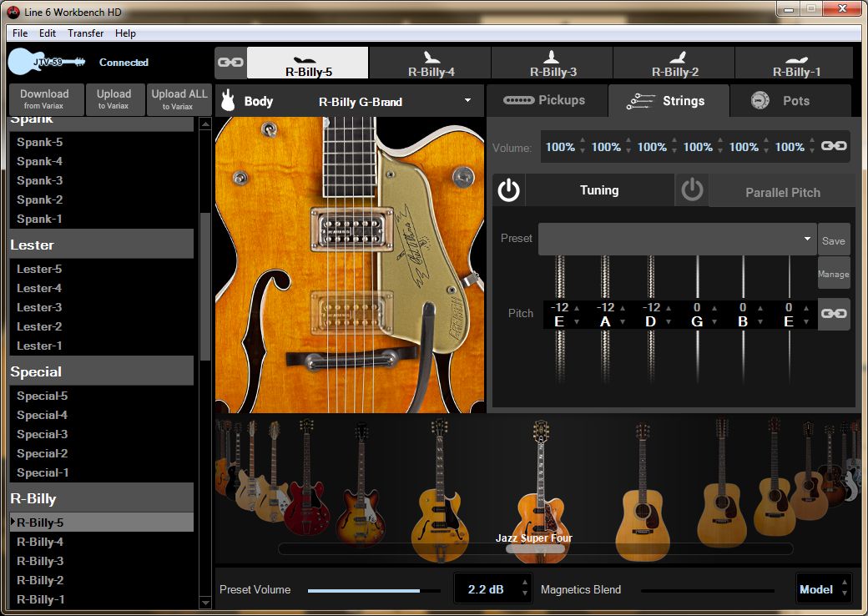Toggle the Tuning power button
The height and width of the screenshot is (616, 868).
click(509, 191)
